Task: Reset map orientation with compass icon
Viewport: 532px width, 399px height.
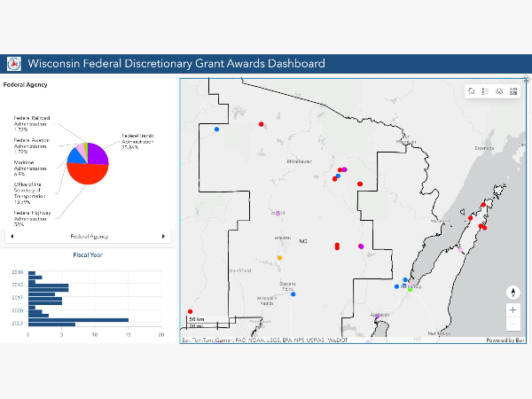Action: [x=513, y=292]
